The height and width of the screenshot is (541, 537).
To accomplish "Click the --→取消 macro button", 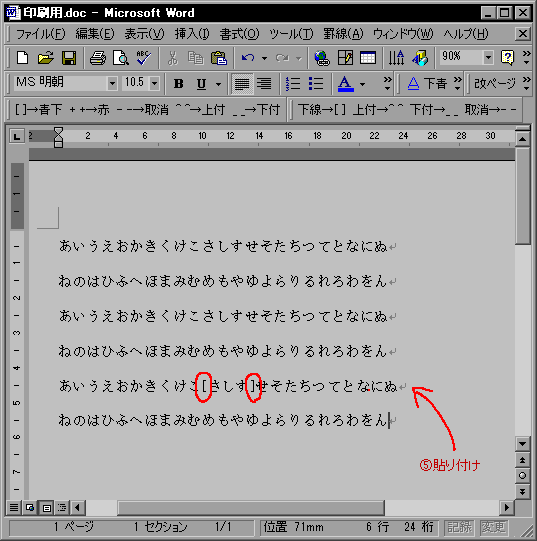I will [x=143, y=110].
